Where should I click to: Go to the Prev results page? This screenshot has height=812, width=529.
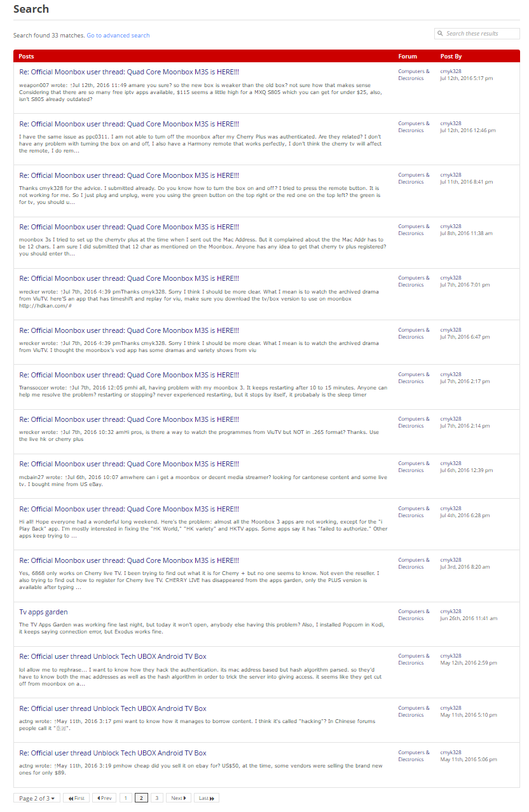coord(104,798)
